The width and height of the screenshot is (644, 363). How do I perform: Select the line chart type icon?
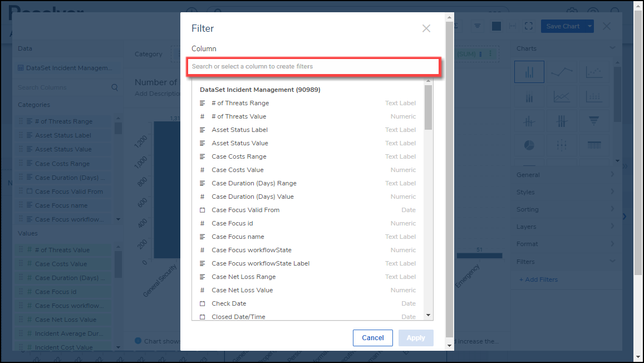tap(562, 72)
